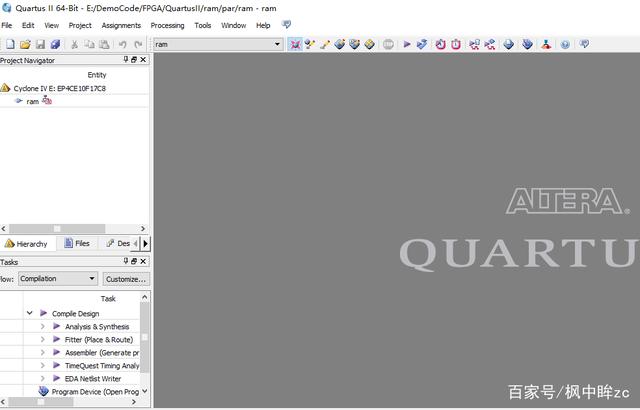Click the highlighted Settings toolbar icon

(295, 44)
